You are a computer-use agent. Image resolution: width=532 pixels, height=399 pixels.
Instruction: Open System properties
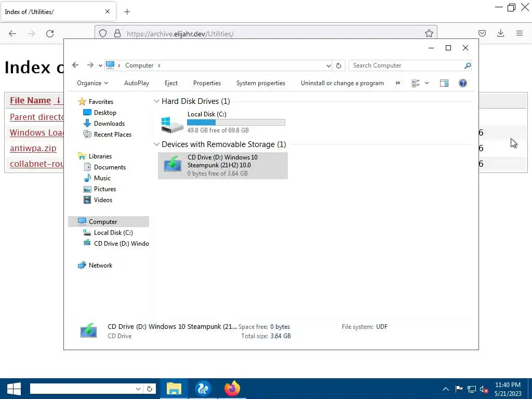click(x=261, y=83)
